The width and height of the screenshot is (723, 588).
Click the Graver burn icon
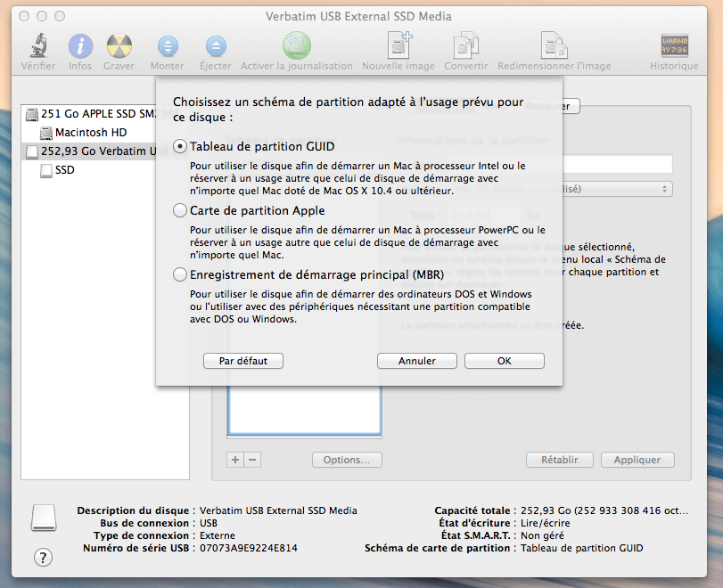[119, 46]
